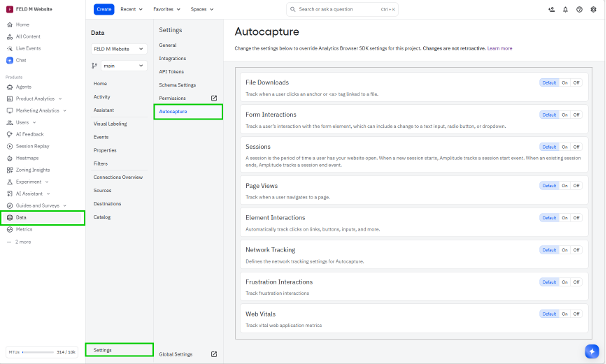This screenshot has height=364, width=606.
Task: Open Schema Settings section
Action: pos(177,85)
